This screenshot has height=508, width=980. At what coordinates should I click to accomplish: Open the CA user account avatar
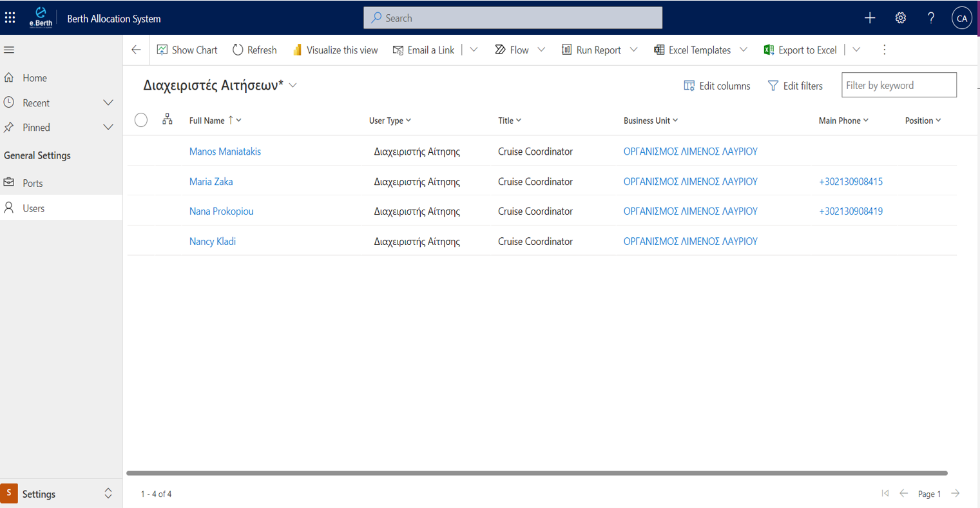962,18
